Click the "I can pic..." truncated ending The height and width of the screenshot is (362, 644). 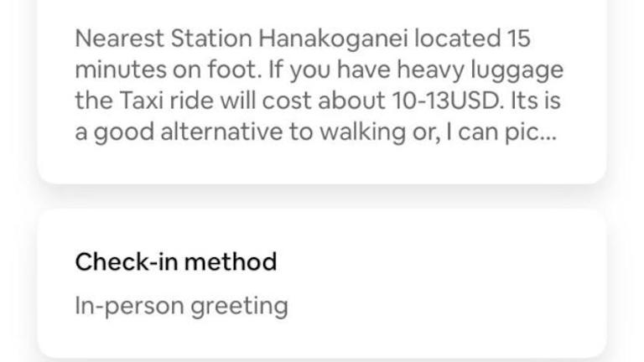pyautogui.click(x=512, y=133)
